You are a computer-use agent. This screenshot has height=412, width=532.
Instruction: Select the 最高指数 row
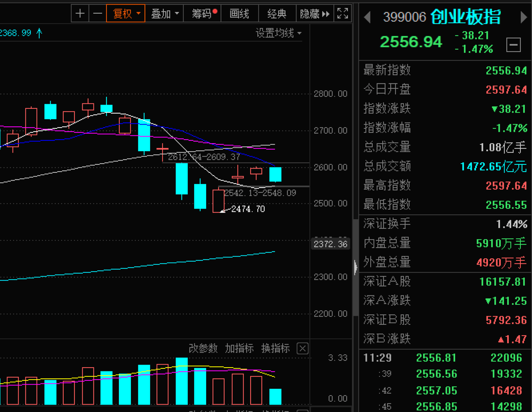pos(445,185)
